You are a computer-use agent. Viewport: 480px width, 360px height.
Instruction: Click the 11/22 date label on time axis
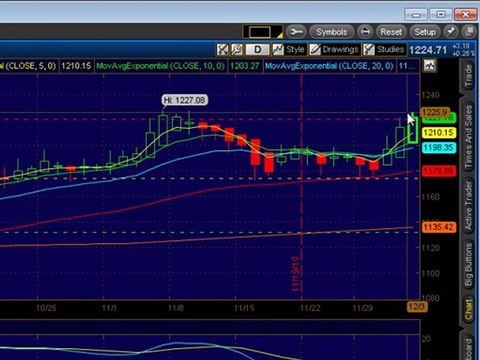(310, 308)
